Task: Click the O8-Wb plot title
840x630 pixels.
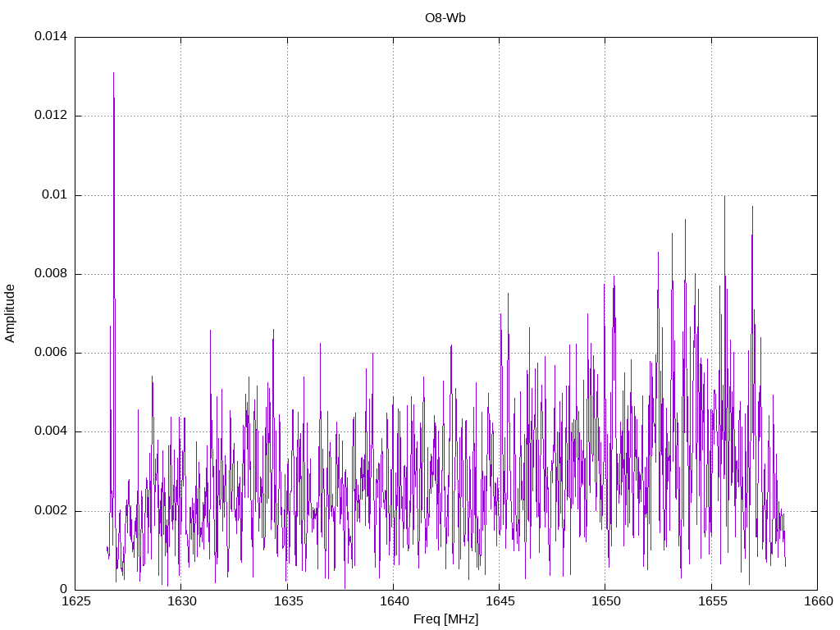Action: pyautogui.click(x=445, y=17)
